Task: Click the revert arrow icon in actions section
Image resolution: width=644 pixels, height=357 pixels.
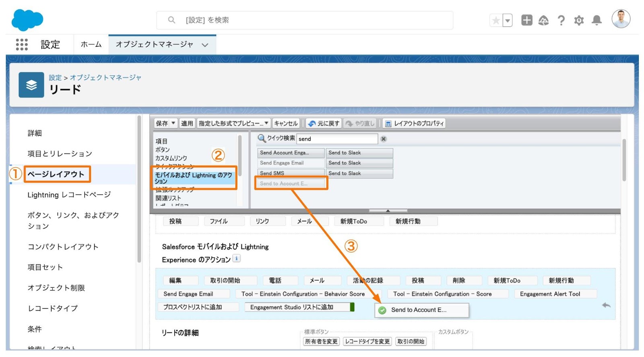Action: click(x=606, y=305)
